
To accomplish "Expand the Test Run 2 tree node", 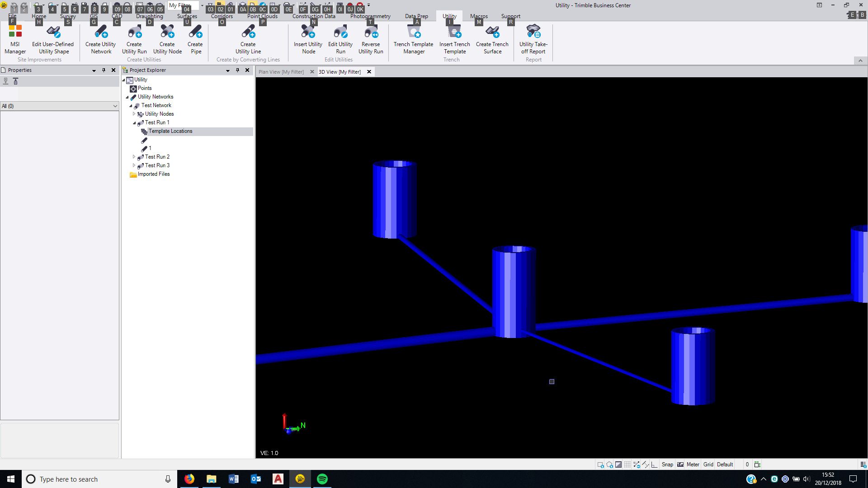I will click(134, 157).
